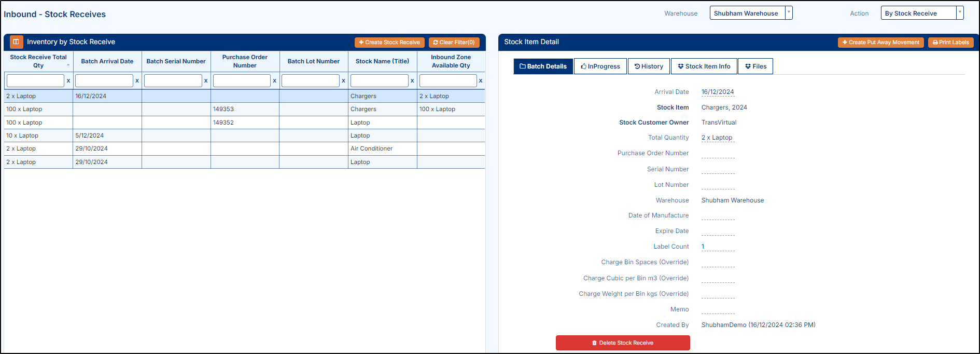Sort by Stock Receive Total Qty column
Screen dimensions: 980x354
pos(38,61)
